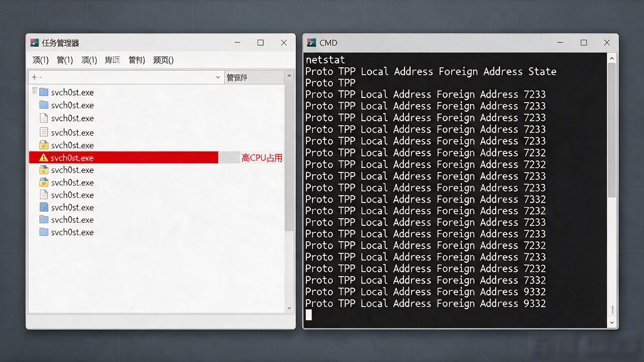This screenshot has height=362, width=644.
Task: Click the blinking cursor block in CMD
Action: [x=309, y=315]
